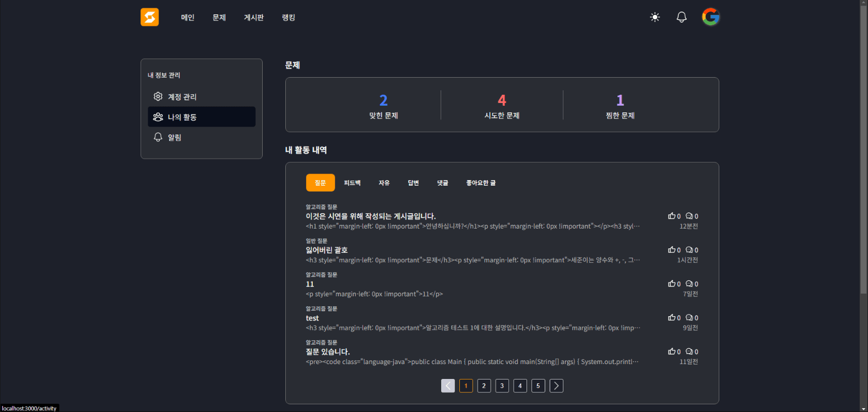Click the comment icon on the test post
Screen dimensions: 868x412
689,318
